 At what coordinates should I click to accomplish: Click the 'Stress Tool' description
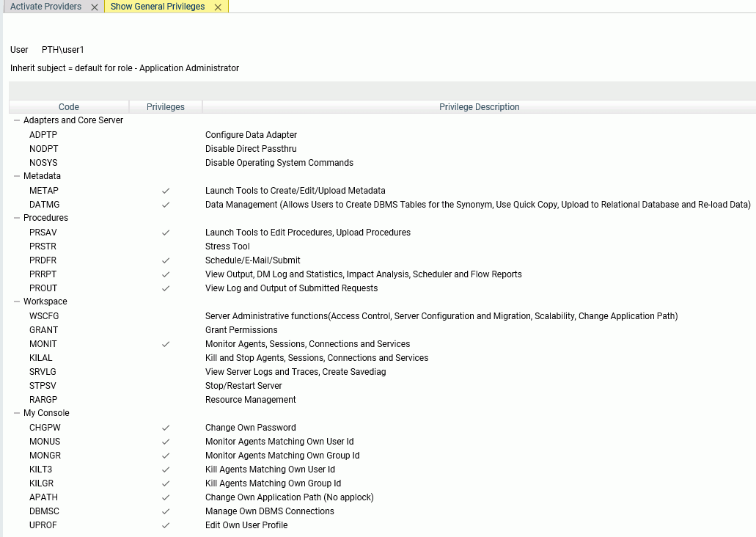227,246
